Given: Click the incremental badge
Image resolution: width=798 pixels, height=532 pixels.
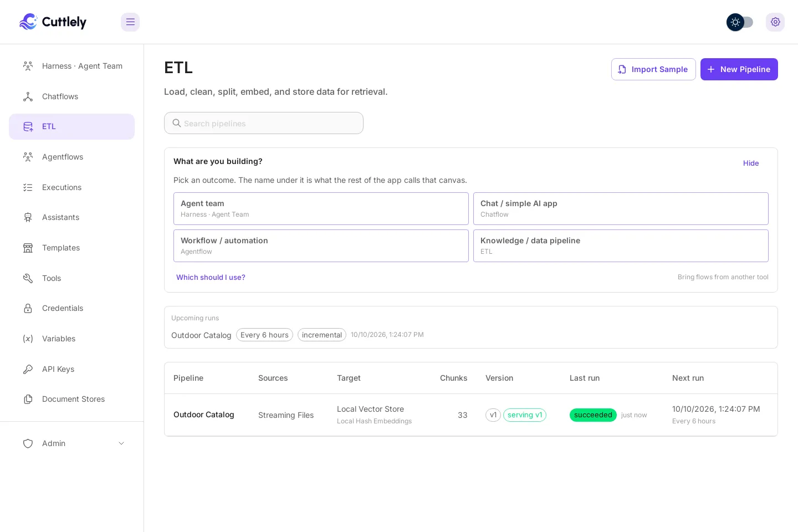Looking at the screenshot, I should pyautogui.click(x=322, y=335).
